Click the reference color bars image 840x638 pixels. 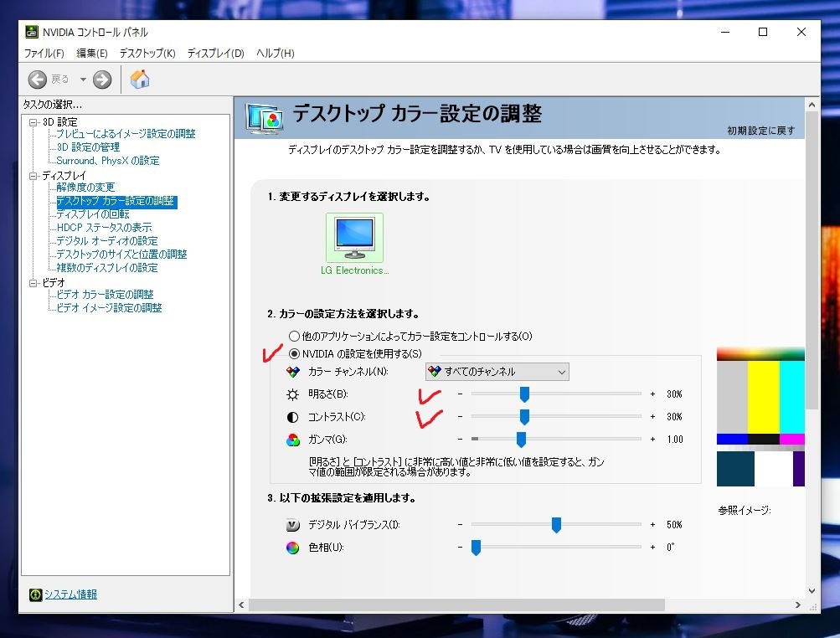coord(760,417)
